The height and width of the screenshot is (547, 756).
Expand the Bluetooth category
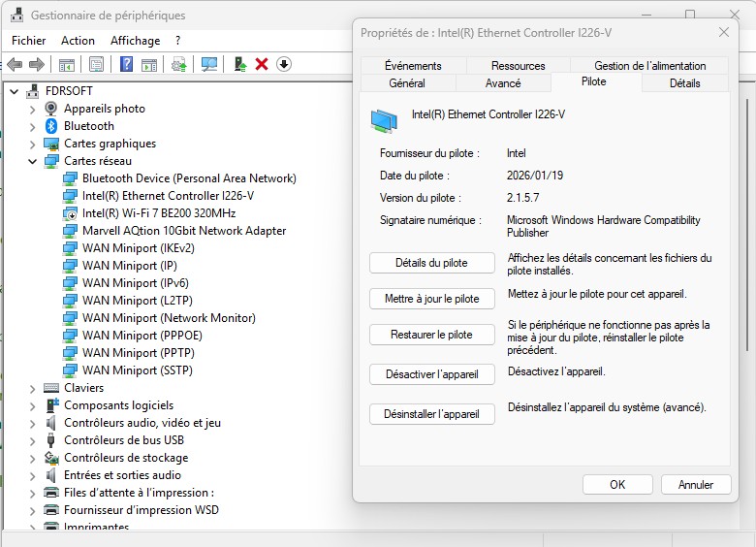pos(32,126)
